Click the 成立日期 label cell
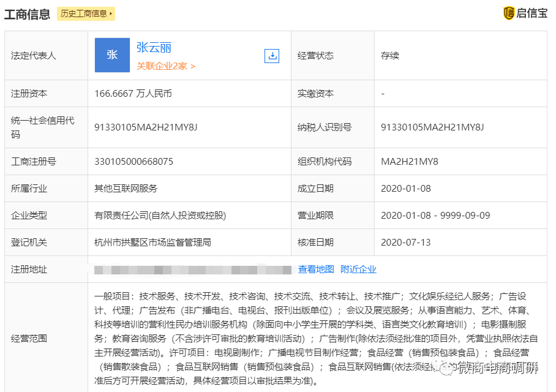Viewport: 556px width, 392px height. [332, 189]
